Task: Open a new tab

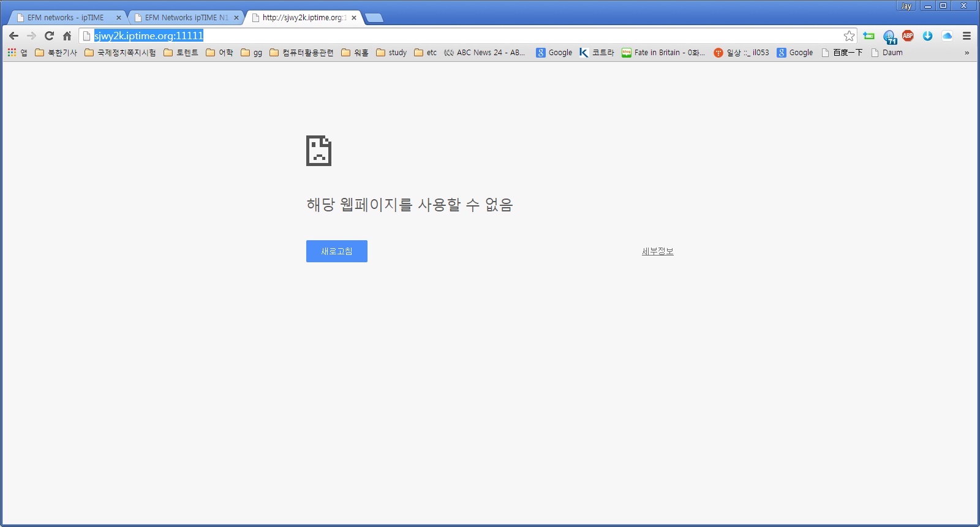Action: pyautogui.click(x=374, y=18)
